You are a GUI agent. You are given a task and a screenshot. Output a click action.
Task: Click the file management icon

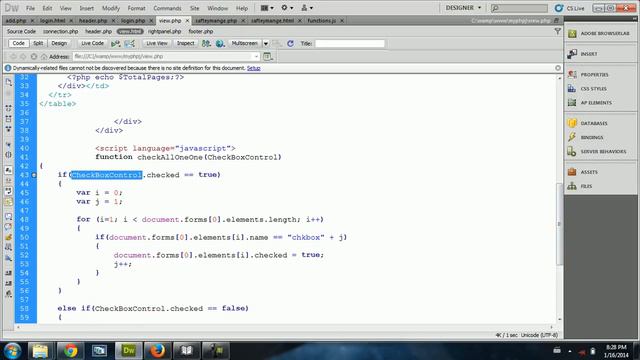pyautogui.click(x=206, y=43)
